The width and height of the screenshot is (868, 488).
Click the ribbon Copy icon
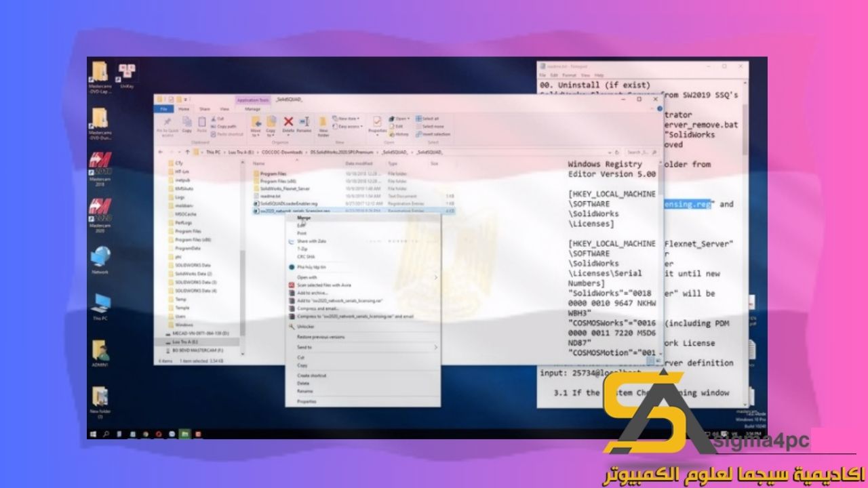pos(186,125)
